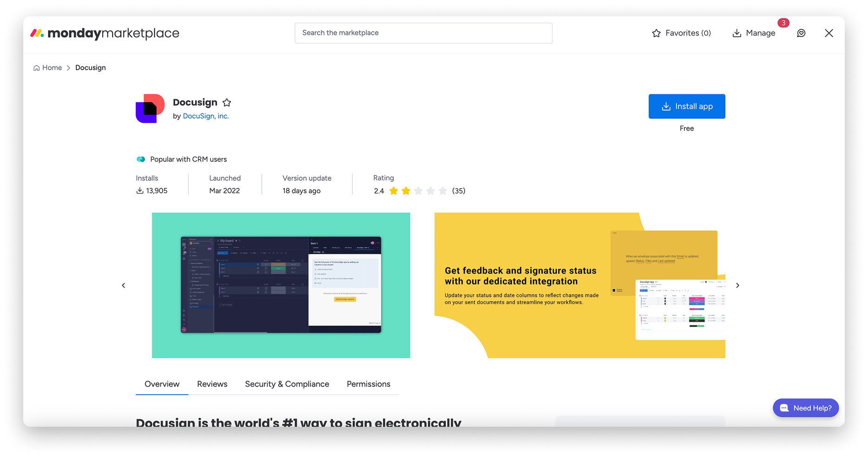The image size is (868, 457).
Task: Open the feedback chat bubble icon
Action: coord(801,33)
